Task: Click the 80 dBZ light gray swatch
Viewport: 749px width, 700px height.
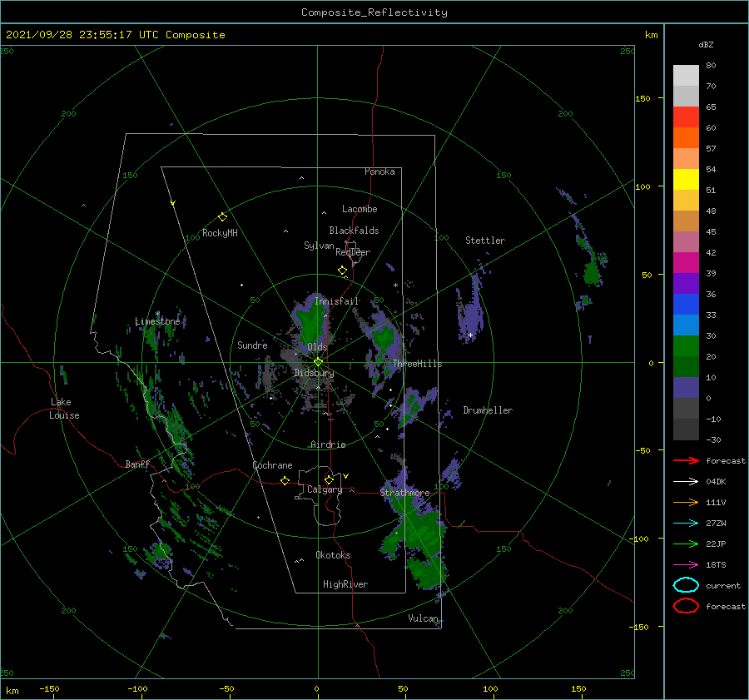Action: tap(686, 76)
